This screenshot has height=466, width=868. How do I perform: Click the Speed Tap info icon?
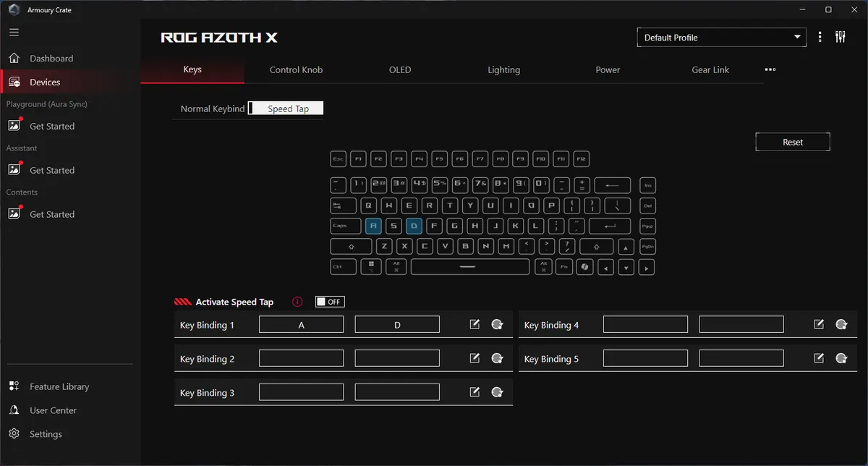coord(296,302)
